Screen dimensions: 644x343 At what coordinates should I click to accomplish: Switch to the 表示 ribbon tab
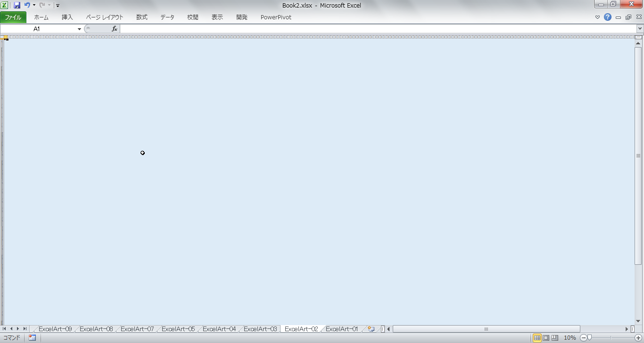(217, 17)
